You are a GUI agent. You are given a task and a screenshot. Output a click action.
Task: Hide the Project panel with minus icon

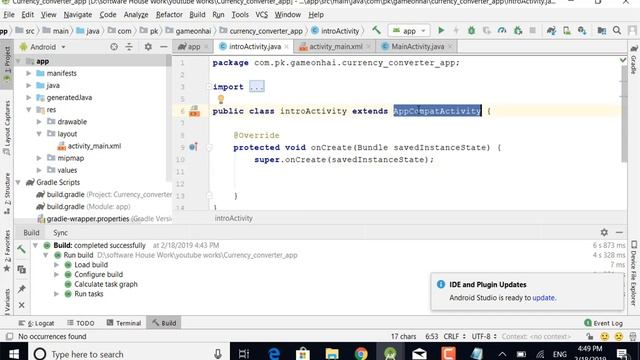(164, 47)
